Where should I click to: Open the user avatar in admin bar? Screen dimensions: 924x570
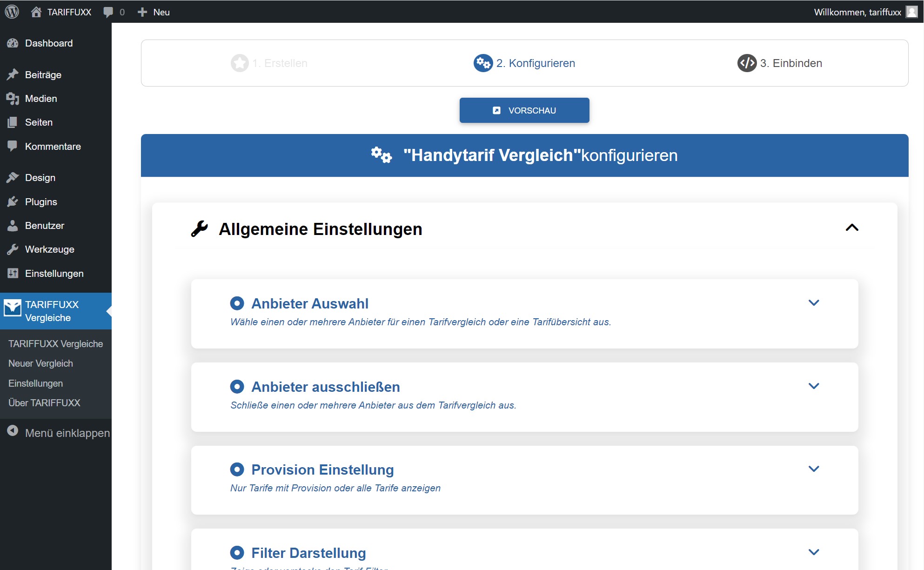coord(912,12)
